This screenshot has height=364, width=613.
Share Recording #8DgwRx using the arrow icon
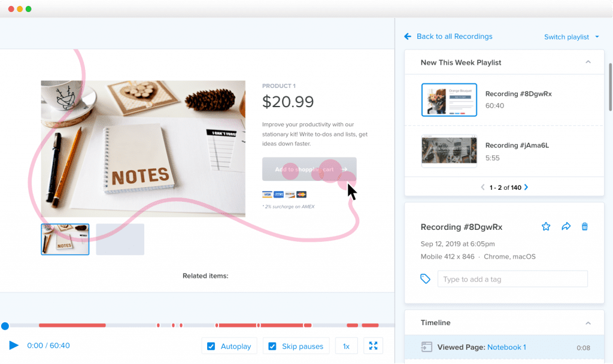click(x=566, y=226)
